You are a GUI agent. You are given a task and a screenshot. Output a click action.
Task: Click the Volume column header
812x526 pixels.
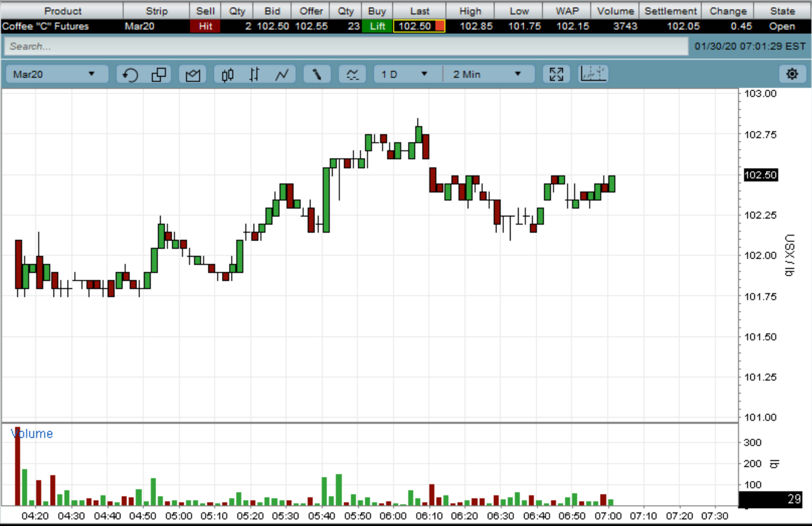coord(615,11)
